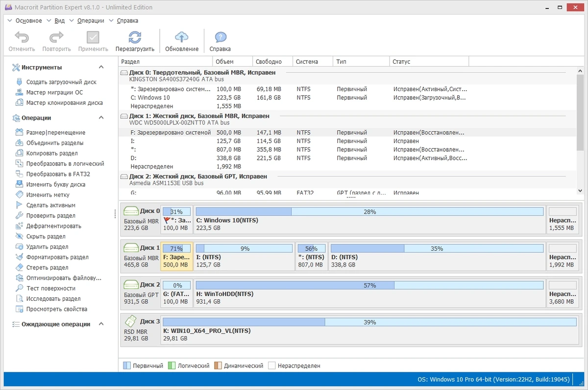Select Преобразовать в FAT32
This screenshot has height=390, width=588.
(x=58, y=174)
